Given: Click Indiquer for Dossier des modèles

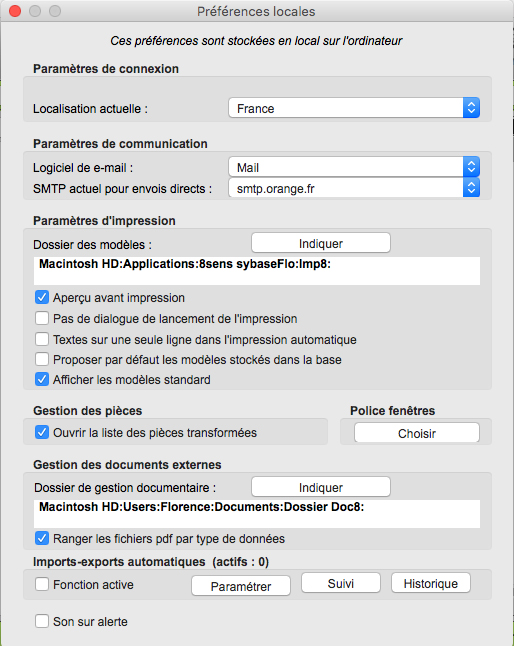Looking at the screenshot, I should pos(320,243).
